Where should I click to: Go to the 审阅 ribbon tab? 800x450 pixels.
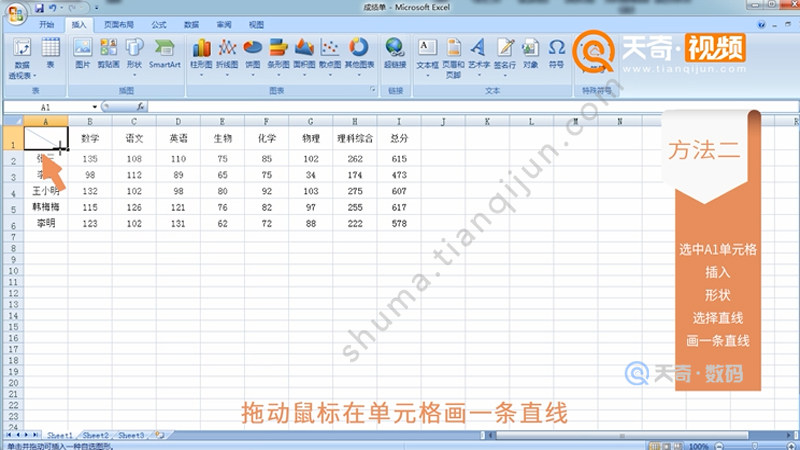pyautogui.click(x=223, y=24)
